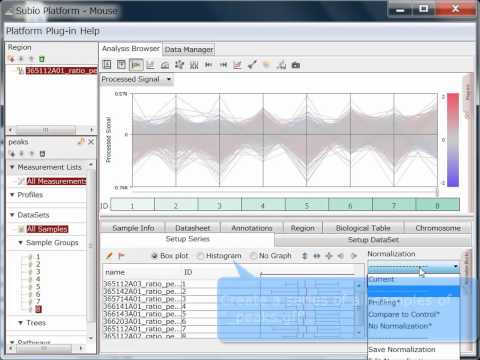
Task: Click sample ID cell 8 below graph
Action: pyautogui.click(x=437, y=205)
